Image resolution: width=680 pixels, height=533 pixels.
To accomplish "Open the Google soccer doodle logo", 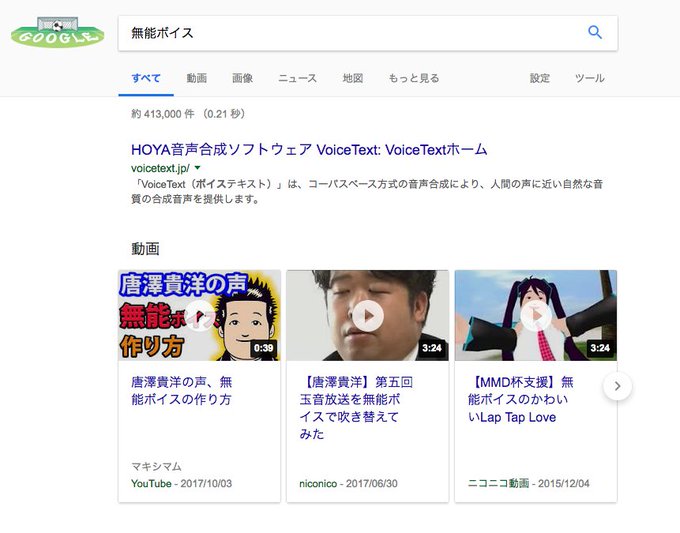I will coord(57,32).
